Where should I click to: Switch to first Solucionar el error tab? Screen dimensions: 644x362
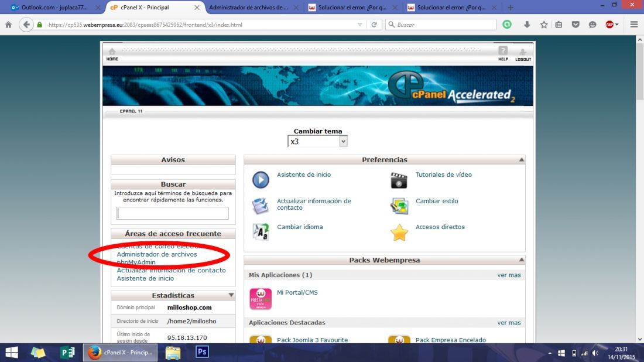pos(352,8)
